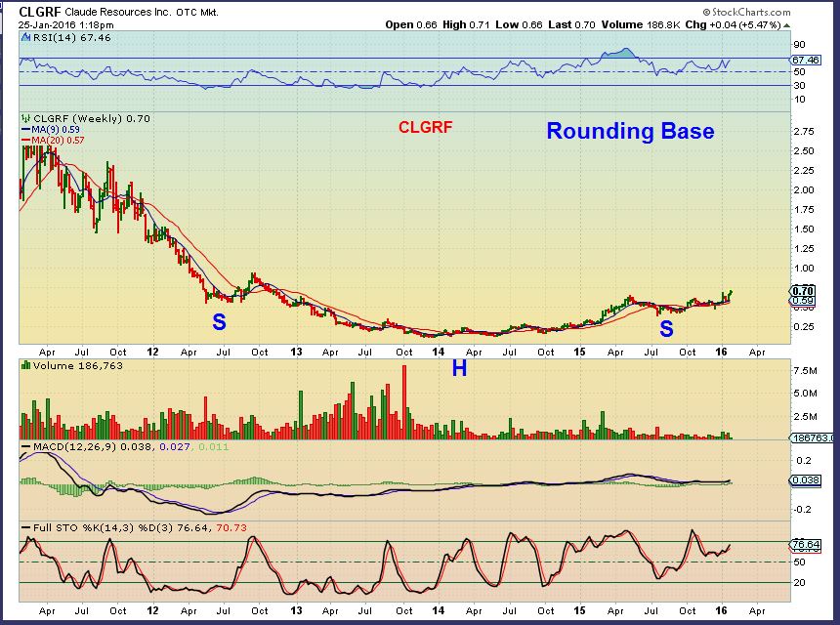Click the MACD(12,26,9) 0.038 legend

coord(88,446)
